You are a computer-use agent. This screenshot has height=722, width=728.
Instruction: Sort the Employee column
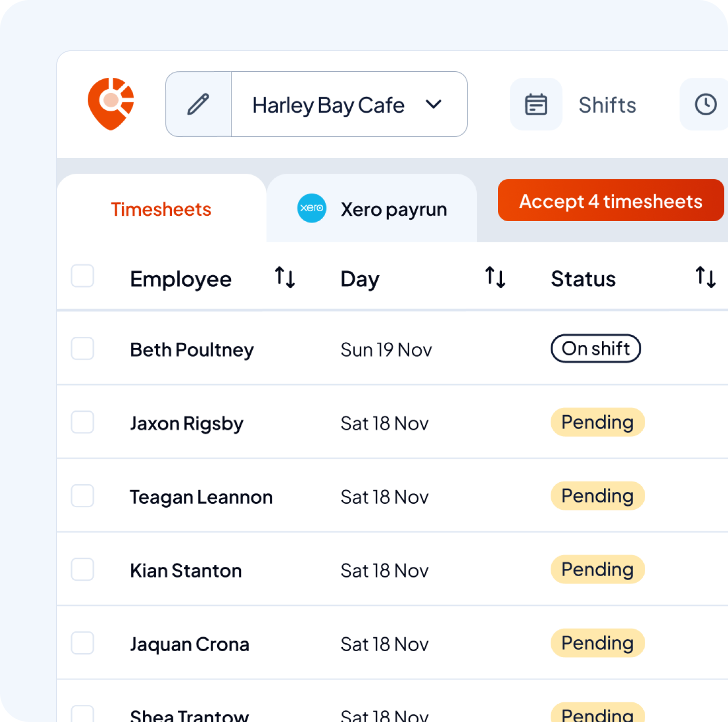(285, 278)
